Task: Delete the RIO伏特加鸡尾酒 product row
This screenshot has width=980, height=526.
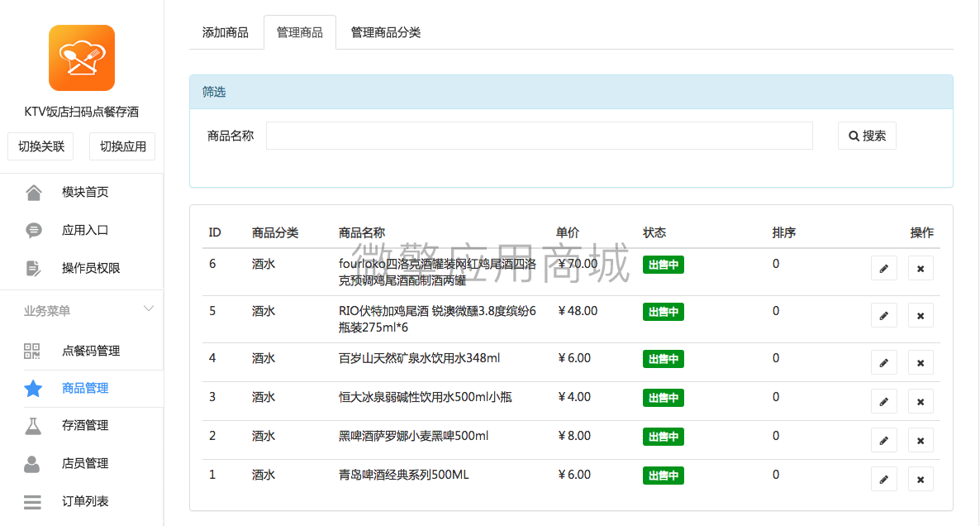Action: (921, 316)
